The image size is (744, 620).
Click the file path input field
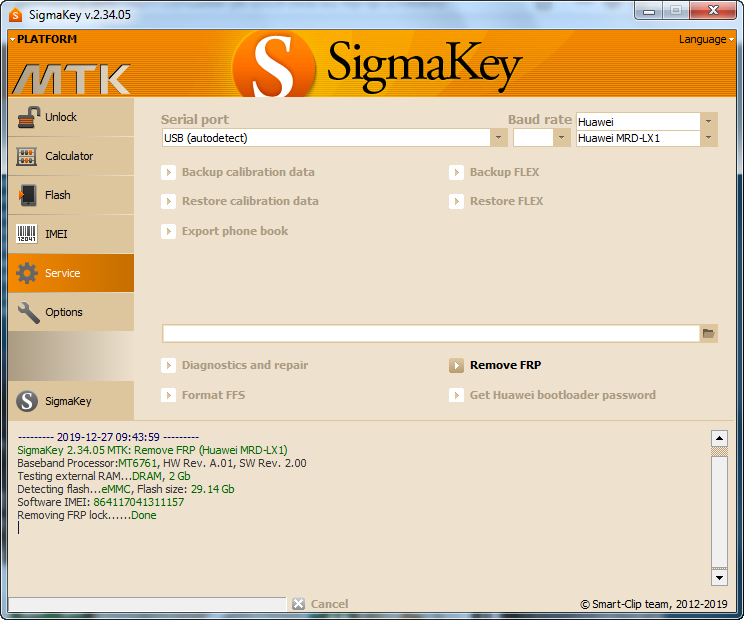point(431,333)
